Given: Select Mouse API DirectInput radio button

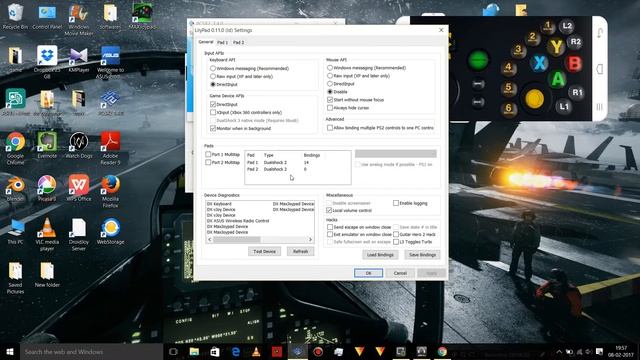Looking at the screenshot, I should [x=330, y=84].
